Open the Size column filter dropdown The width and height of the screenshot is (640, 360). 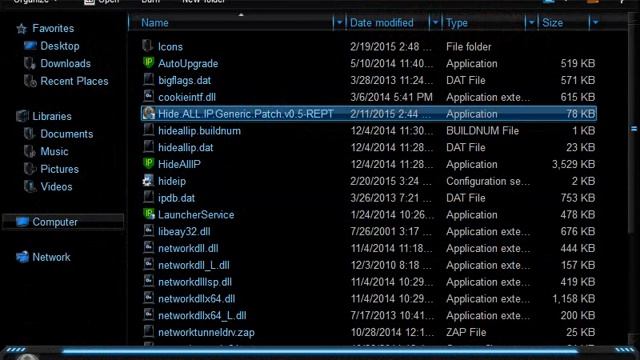click(595, 23)
